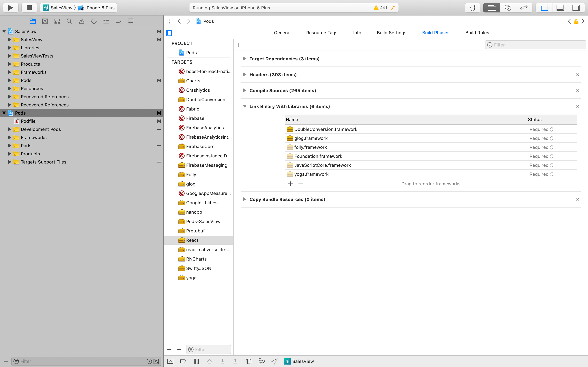Expand the Target Dependencies section

pyautogui.click(x=245, y=59)
